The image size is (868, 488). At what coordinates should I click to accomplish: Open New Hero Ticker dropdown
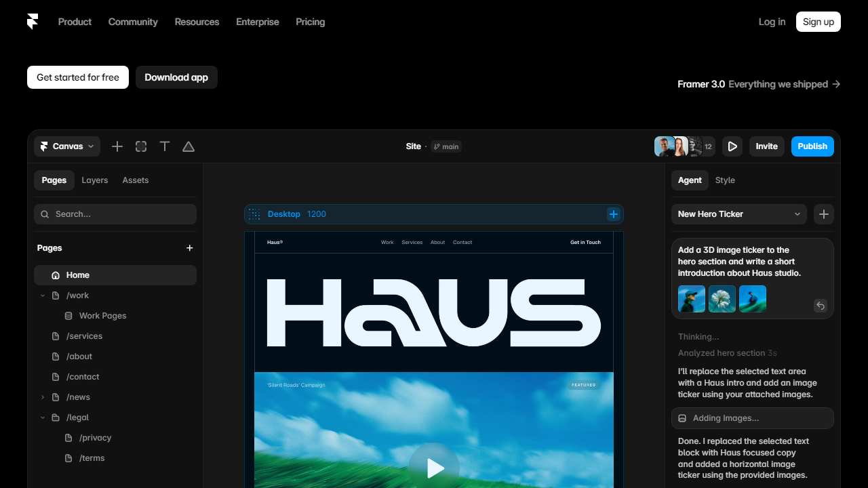(x=739, y=214)
